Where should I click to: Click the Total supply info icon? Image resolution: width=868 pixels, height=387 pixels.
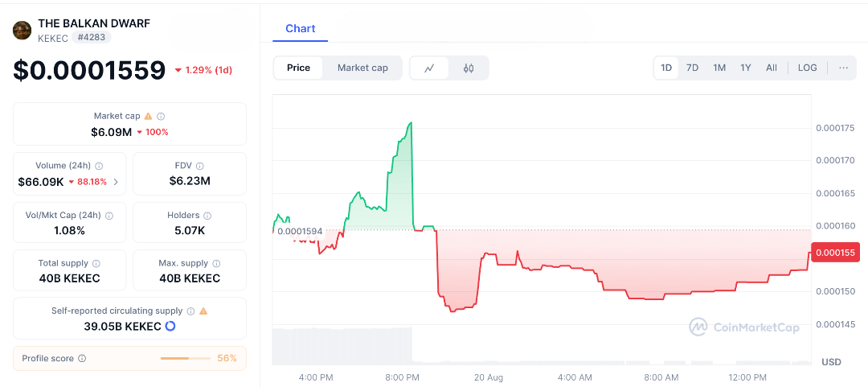tap(96, 264)
